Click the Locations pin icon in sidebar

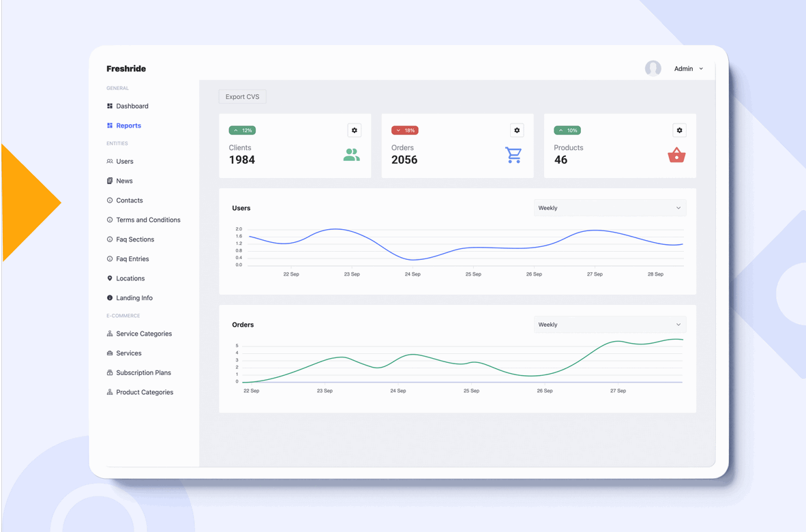click(110, 278)
